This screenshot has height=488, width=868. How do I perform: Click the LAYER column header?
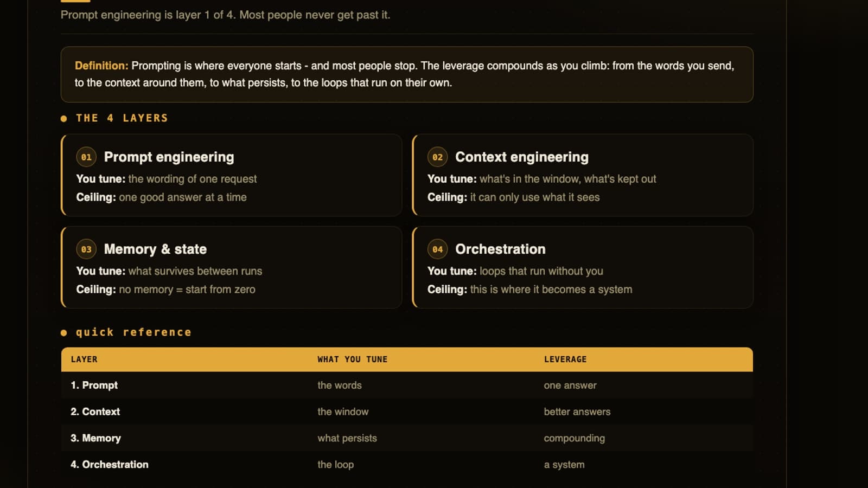(x=84, y=359)
